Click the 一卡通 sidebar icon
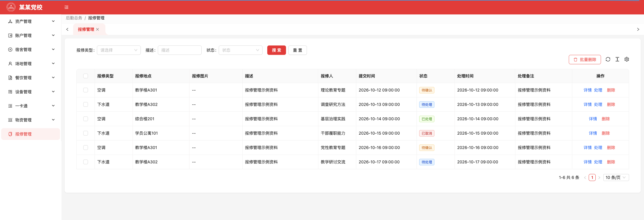This screenshot has height=220, width=644. click(10, 106)
